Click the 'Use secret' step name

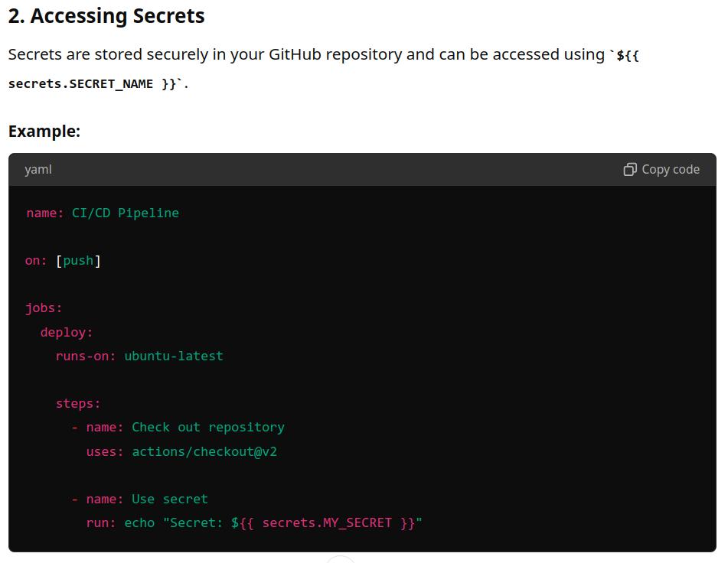(170, 499)
